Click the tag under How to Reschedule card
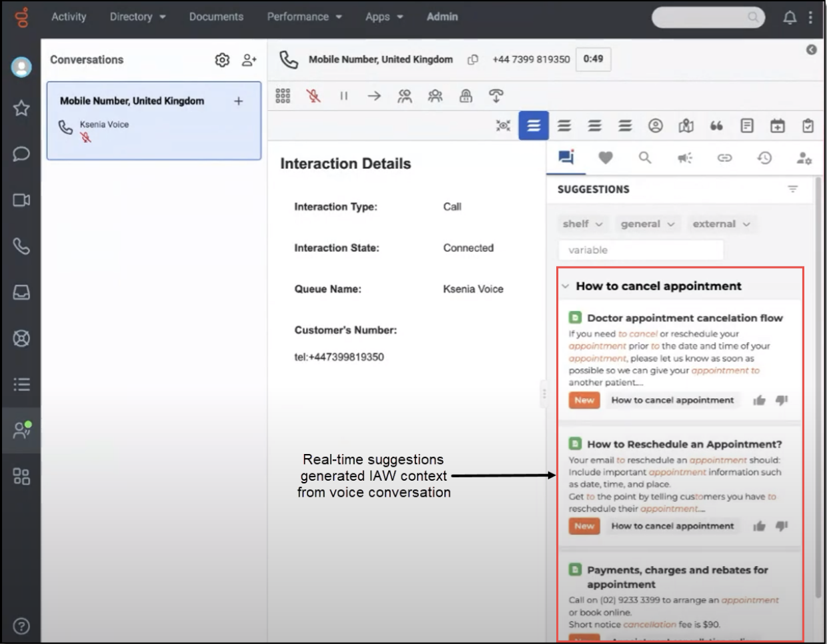The height and width of the screenshot is (644, 827). click(x=672, y=526)
